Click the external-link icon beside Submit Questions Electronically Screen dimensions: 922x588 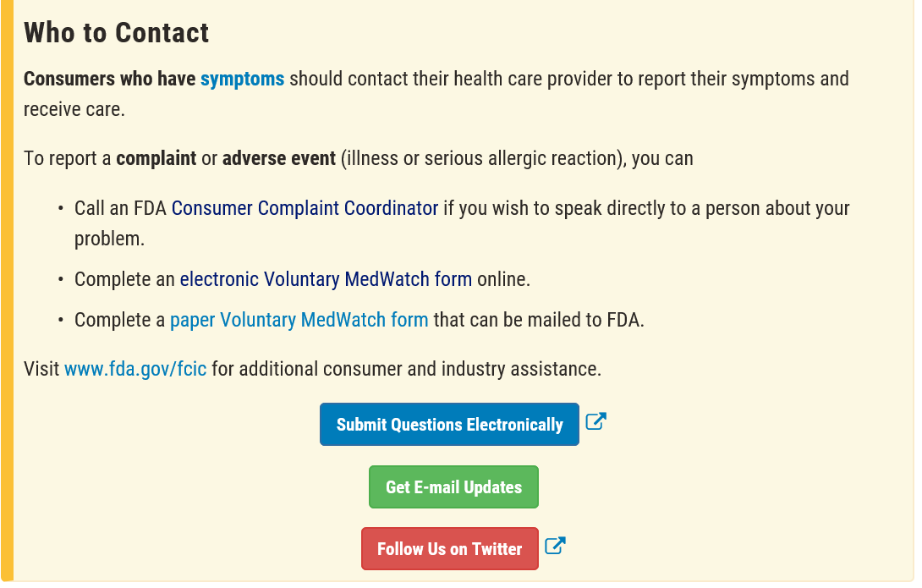point(595,421)
